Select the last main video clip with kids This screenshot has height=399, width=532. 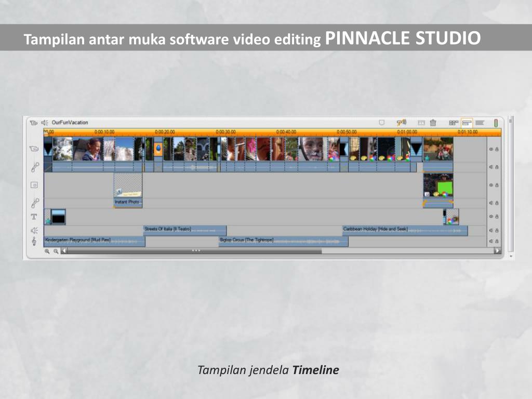pyautogui.click(x=438, y=149)
